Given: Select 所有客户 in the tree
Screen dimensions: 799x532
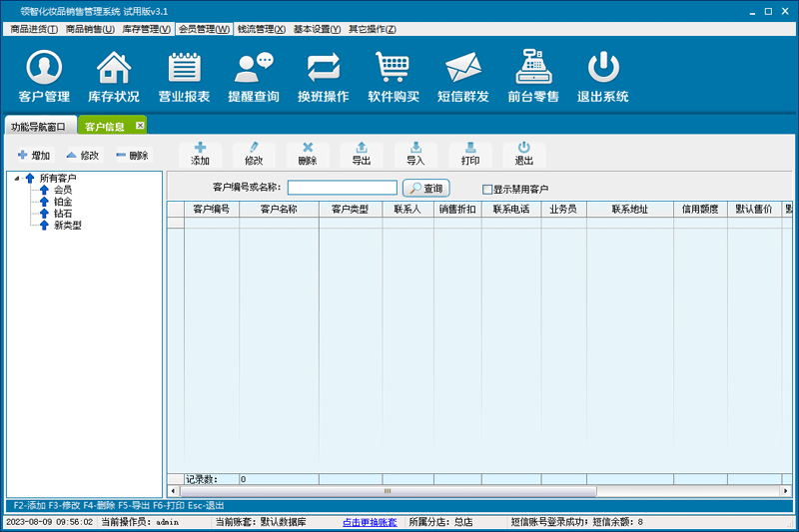Looking at the screenshot, I should tap(58, 179).
